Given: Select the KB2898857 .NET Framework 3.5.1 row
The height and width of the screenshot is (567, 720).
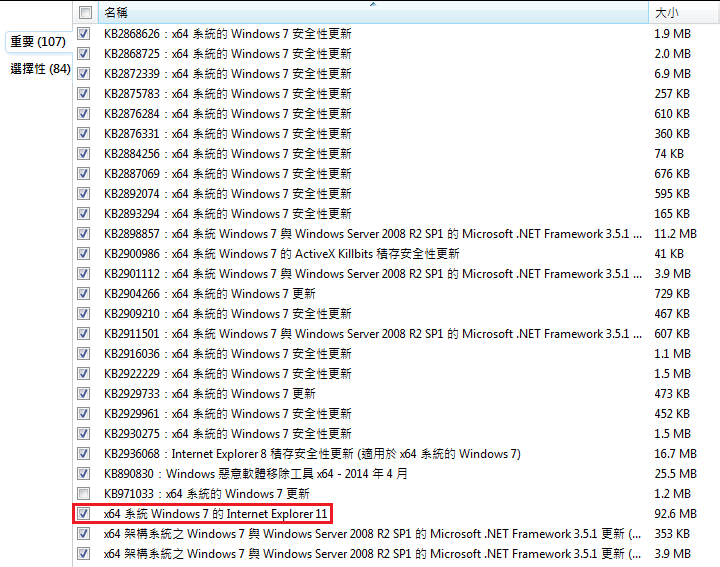Looking at the screenshot, I should click(x=397, y=234).
